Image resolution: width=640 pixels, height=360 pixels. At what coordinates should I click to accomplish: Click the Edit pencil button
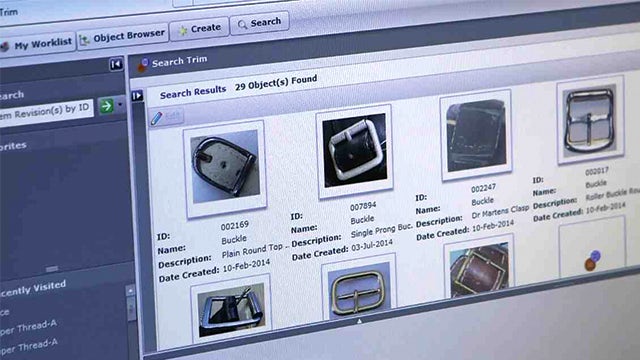coord(167,117)
